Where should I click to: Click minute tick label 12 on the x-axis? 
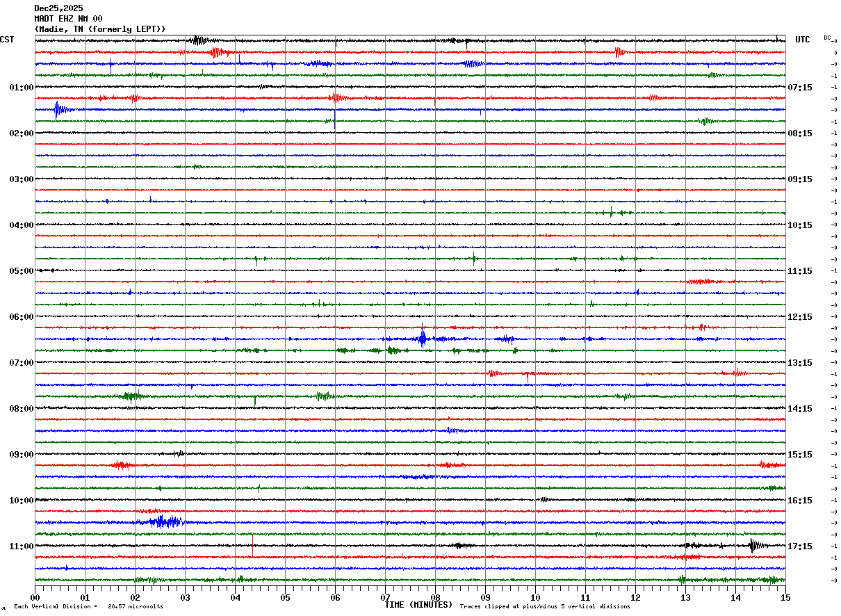[635, 597]
